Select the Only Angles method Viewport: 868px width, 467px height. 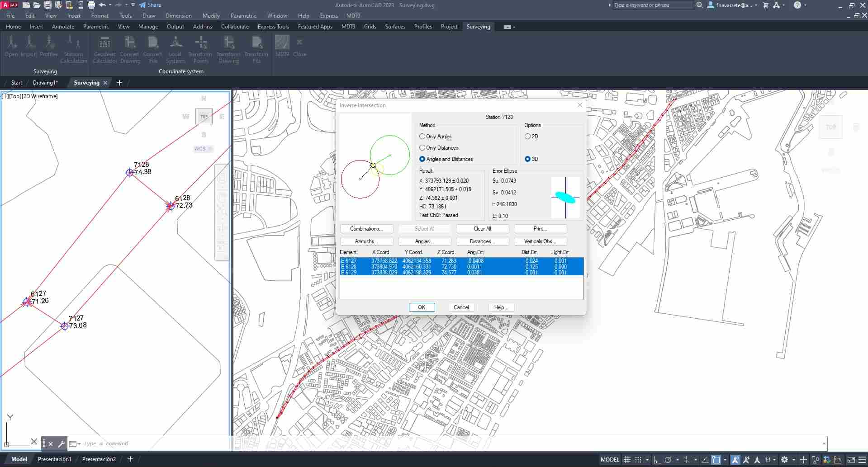(422, 137)
